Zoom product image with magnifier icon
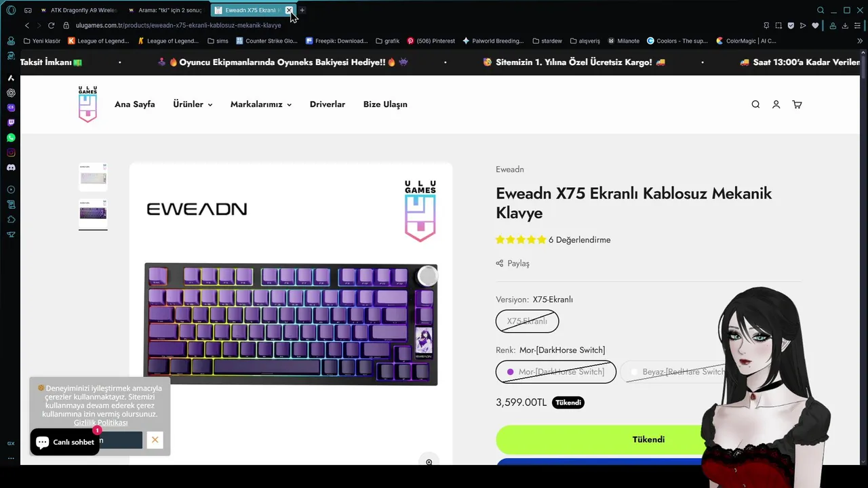Image resolution: width=868 pixels, height=488 pixels. point(429,462)
